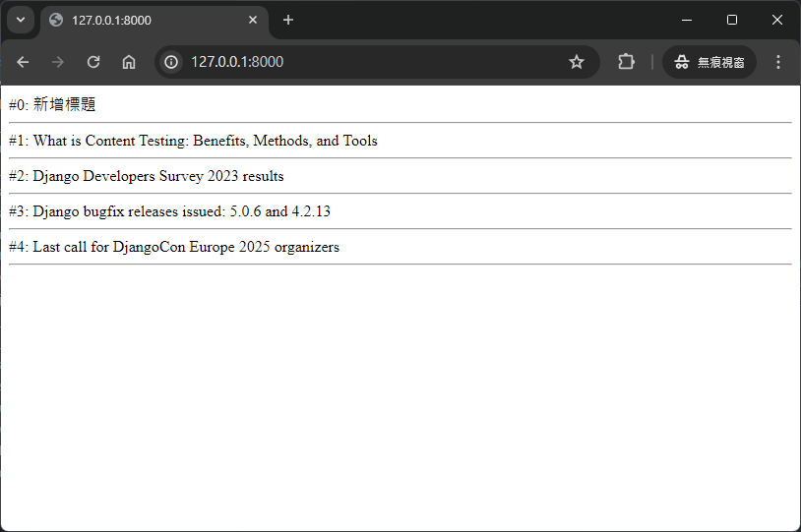Image resolution: width=801 pixels, height=532 pixels.
Task: Minimize the browser window
Action: pyautogui.click(x=687, y=20)
